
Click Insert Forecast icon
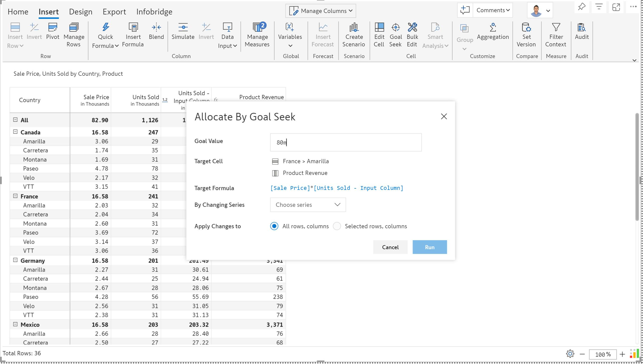[x=323, y=27]
